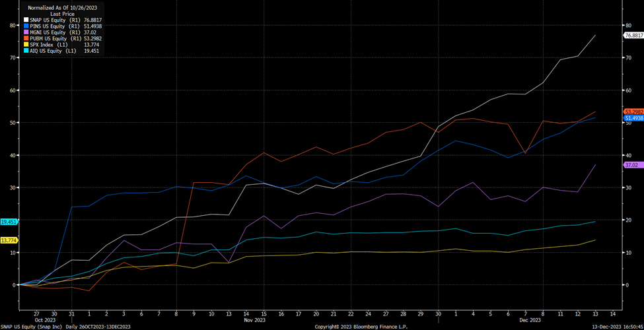
Task: Click the 19.451 AIQ cyan tag on left axis
Action: pyautogui.click(x=8, y=222)
